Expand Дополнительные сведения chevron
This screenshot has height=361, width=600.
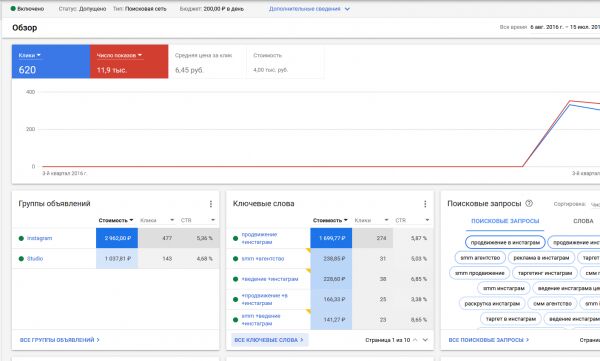(347, 9)
